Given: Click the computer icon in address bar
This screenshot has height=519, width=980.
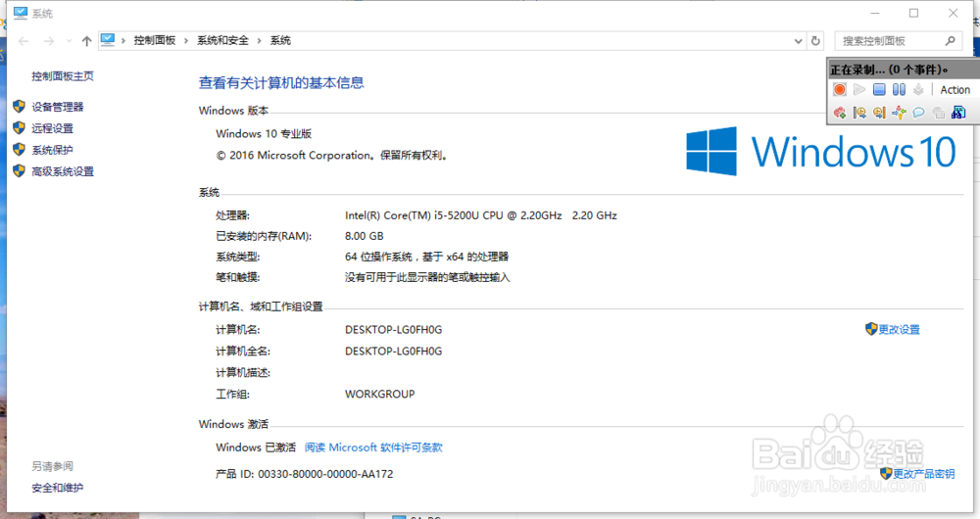Looking at the screenshot, I should pyautogui.click(x=108, y=40).
